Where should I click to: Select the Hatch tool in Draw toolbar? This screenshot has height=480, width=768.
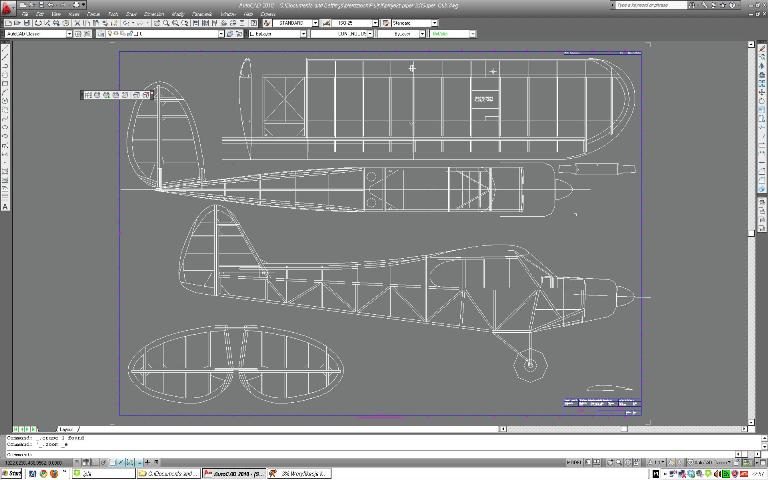(5, 172)
